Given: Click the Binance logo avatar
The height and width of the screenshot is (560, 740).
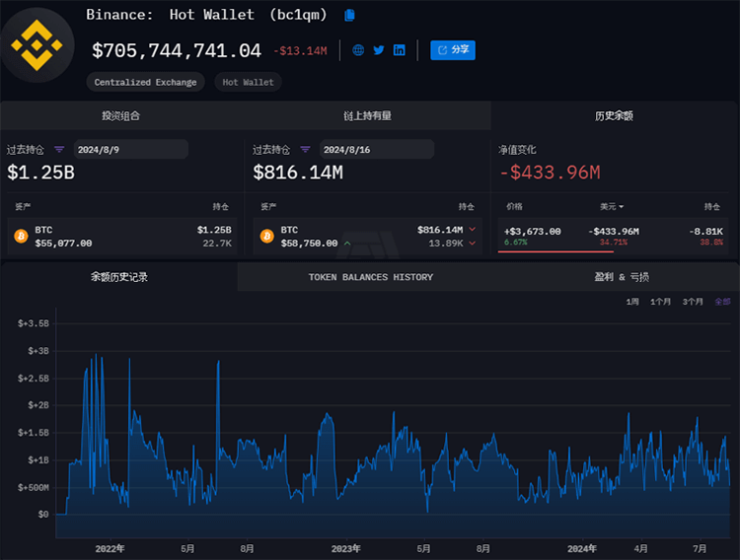Looking at the screenshot, I should 37,42.
